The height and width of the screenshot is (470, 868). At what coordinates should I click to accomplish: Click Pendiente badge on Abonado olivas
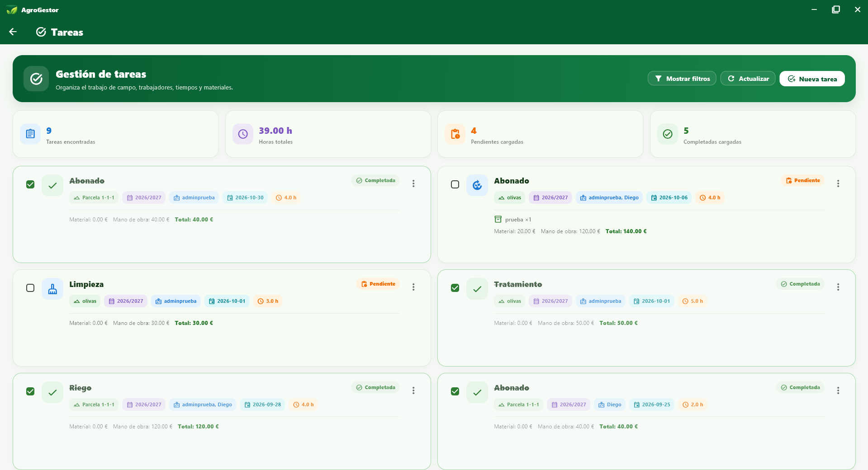(x=803, y=180)
